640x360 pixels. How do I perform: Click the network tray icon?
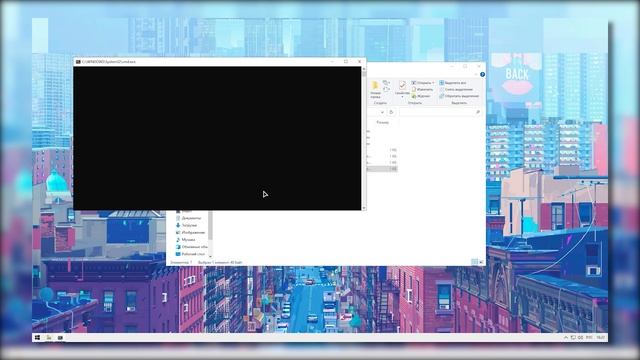pyautogui.click(x=573, y=338)
